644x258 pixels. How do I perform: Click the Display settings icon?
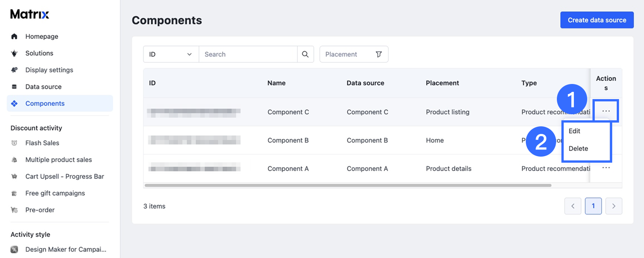coord(14,70)
